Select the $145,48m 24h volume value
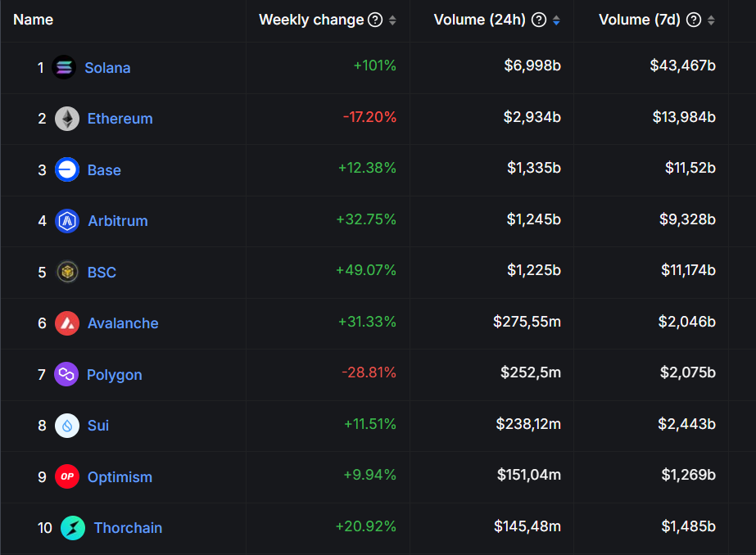This screenshot has height=555, width=756. pyautogui.click(x=527, y=526)
